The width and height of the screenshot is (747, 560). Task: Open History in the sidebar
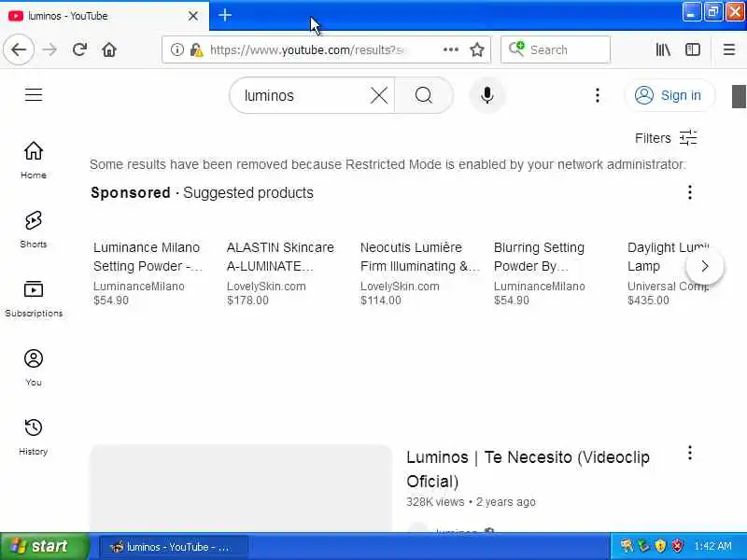pyautogui.click(x=34, y=437)
